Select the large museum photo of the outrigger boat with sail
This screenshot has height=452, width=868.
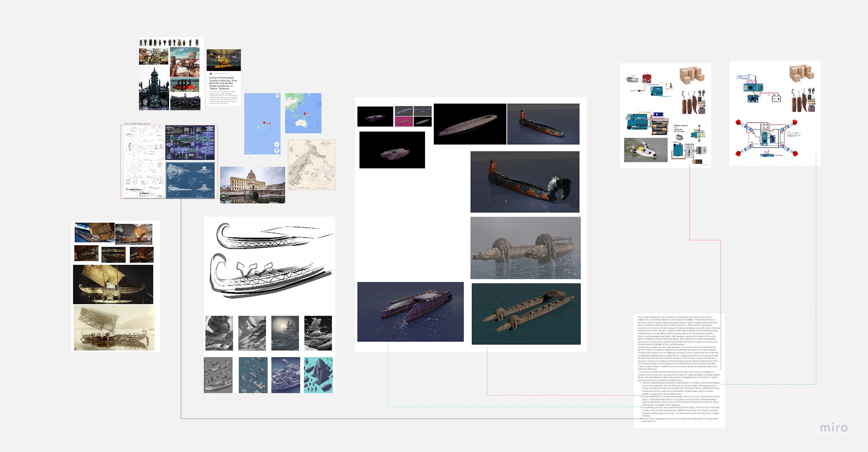[x=113, y=284]
